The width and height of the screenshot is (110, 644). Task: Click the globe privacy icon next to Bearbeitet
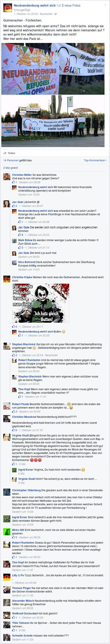click(55, 14)
